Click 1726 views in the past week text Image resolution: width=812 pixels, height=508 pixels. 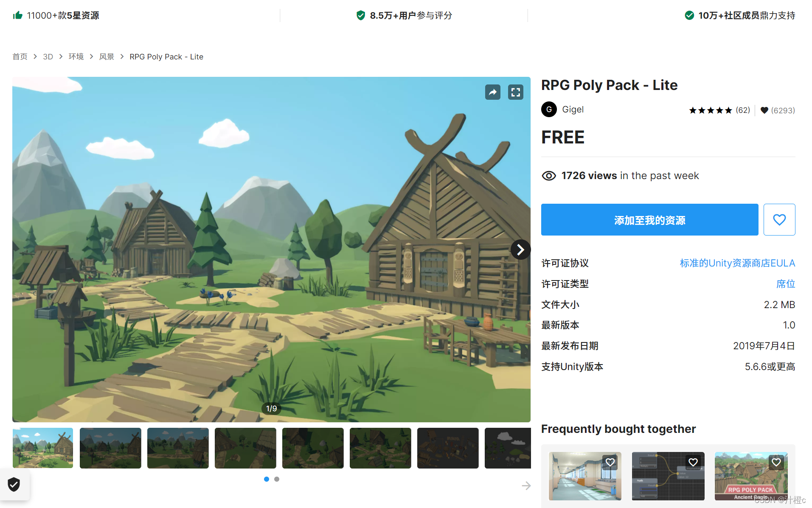click(630, 176)
